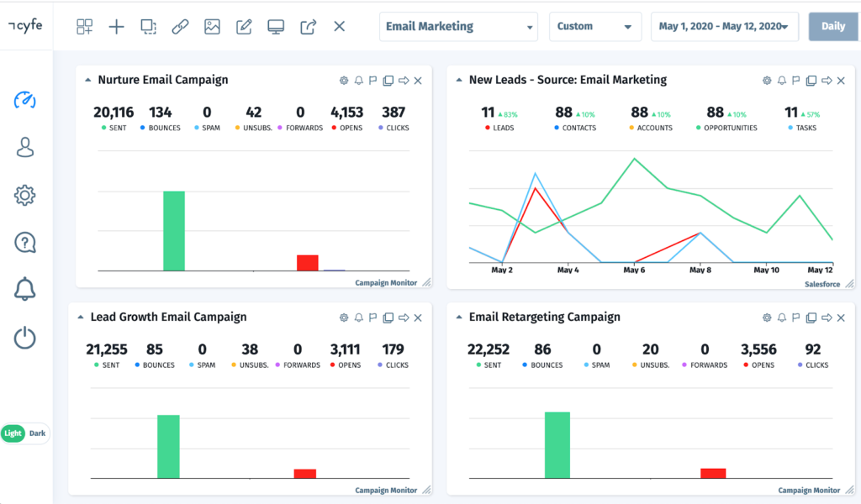The height and width of the screenshot is (504, 861).
Task: Click export arrow of New Leads widget
Action: pyautogui.click(x=827, y=81)
